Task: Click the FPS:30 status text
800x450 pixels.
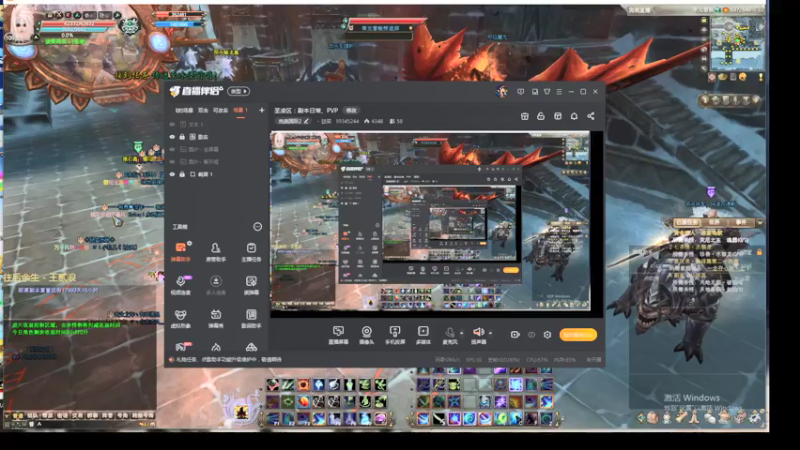Action: click(x=474, y=360)
